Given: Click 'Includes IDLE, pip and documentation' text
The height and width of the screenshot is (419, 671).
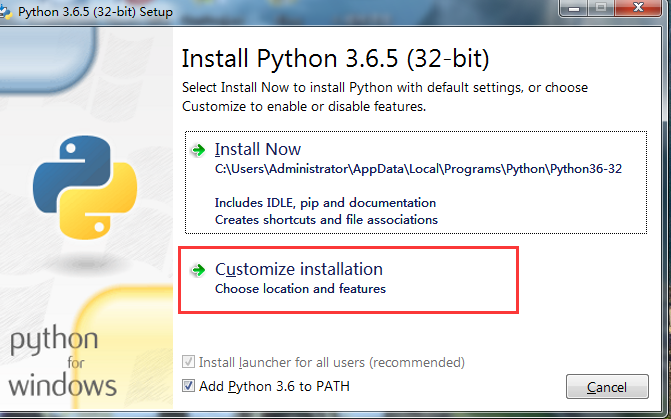Looking at the screenshot, I should tap(325, 203).
